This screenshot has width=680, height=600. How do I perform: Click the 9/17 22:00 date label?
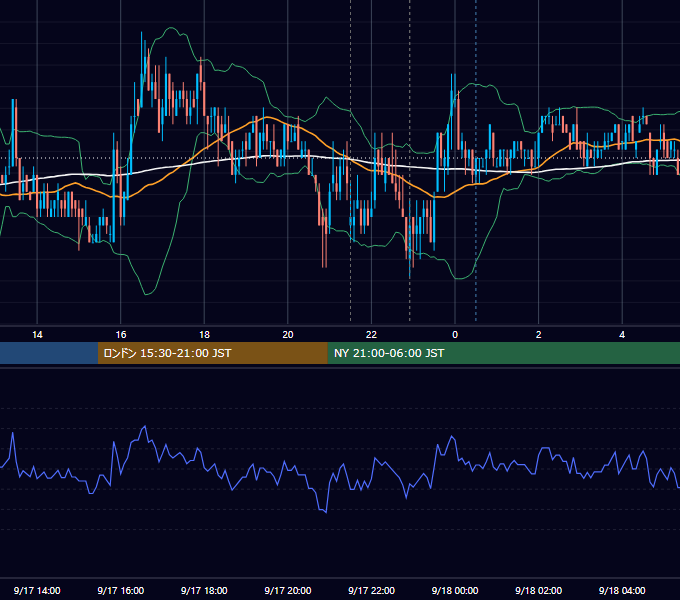[371, 590]
